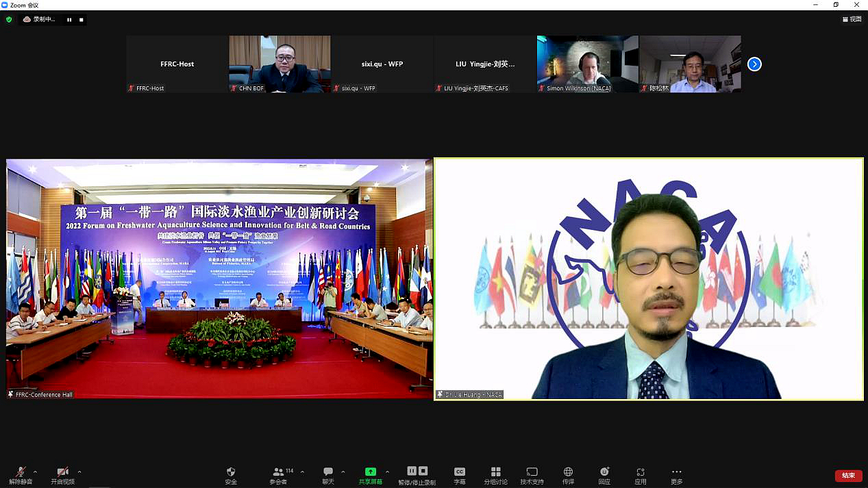This screenshot has height=488, width=868.
Task: Expand the arrow next to 聊天
Action: (343, 472)
